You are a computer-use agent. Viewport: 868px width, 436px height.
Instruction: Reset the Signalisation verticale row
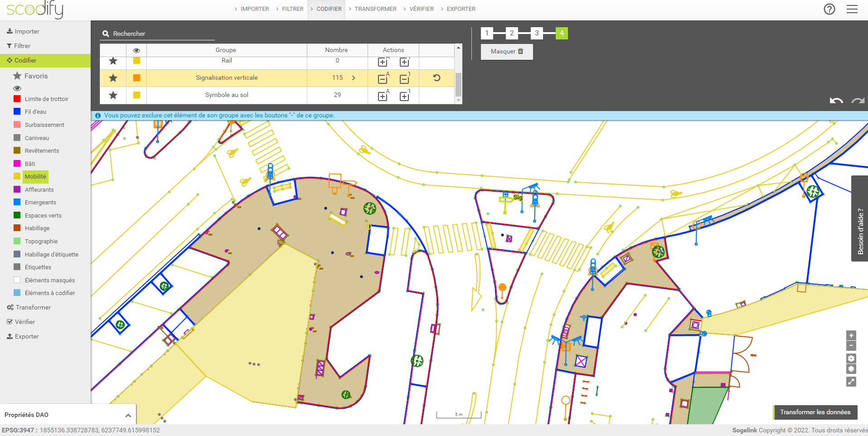[x=436, y=78]
